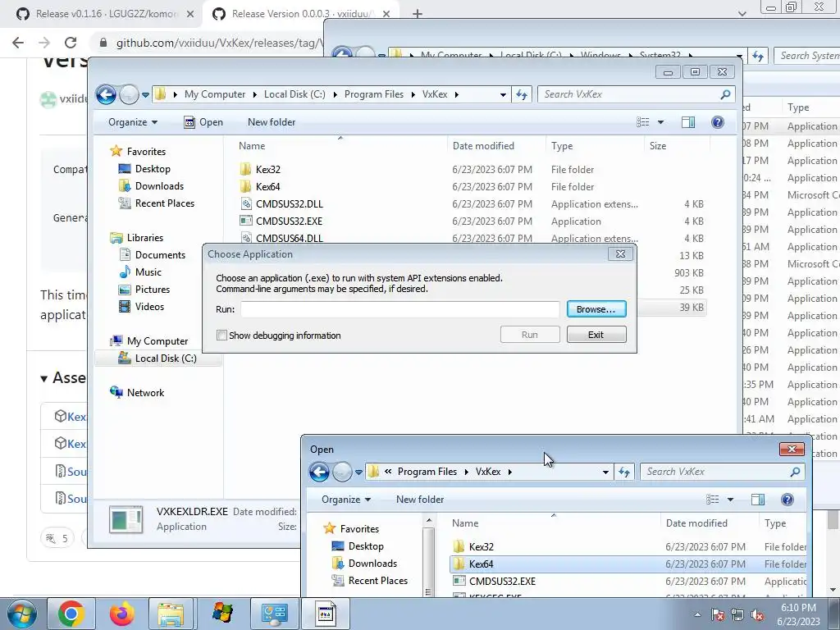Open Windows Start menu
The width and height of the screenshot is (840, 630).
coord(22,614)
